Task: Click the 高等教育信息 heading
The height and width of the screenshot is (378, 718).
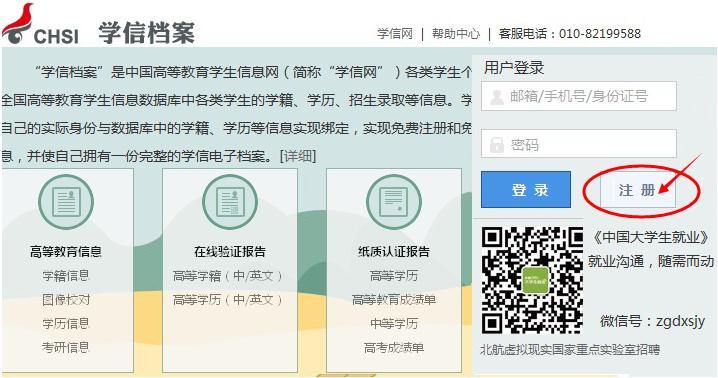Action: pos(66,252)
